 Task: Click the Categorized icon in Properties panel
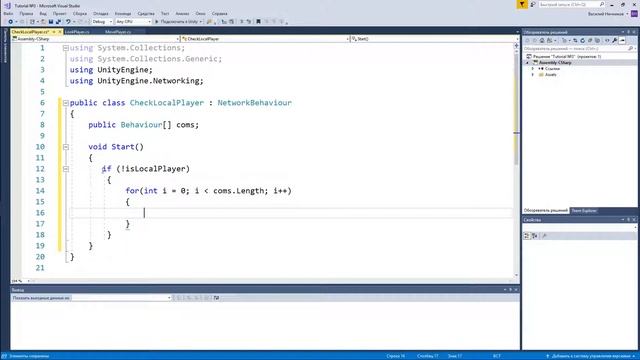click(x=527, y=236)
